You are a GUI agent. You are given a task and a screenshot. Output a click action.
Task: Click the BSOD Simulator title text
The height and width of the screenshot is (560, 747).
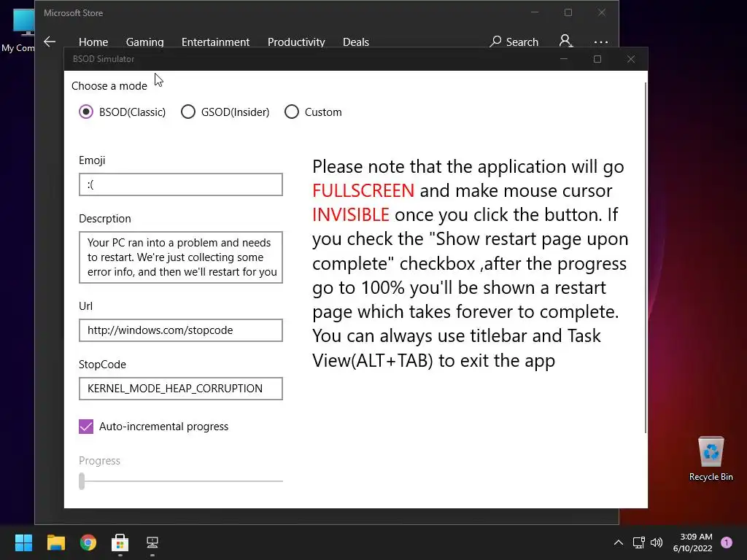[x=104, y=59]
